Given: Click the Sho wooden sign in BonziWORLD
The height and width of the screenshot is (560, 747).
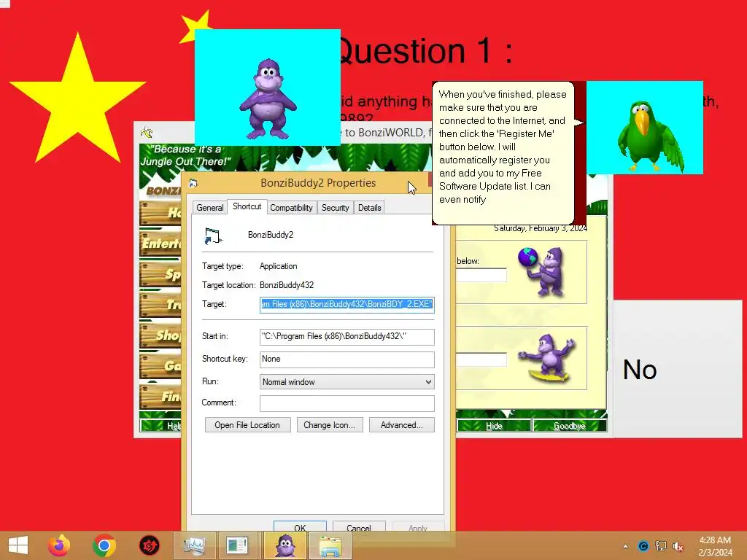Looking at the screenshot, I should click(160, 335).
